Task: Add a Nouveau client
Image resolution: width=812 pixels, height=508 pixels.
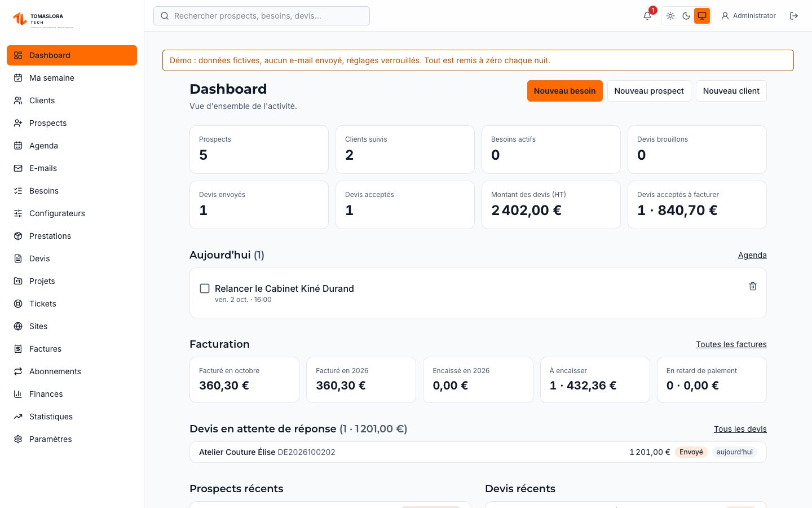Action: tap(731, 91)
